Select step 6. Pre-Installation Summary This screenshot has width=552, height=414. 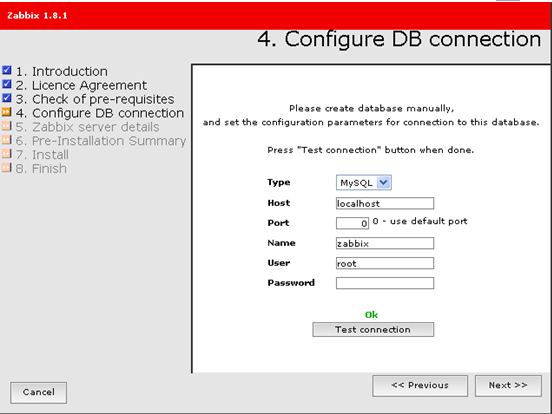click(x=101, y=141)
